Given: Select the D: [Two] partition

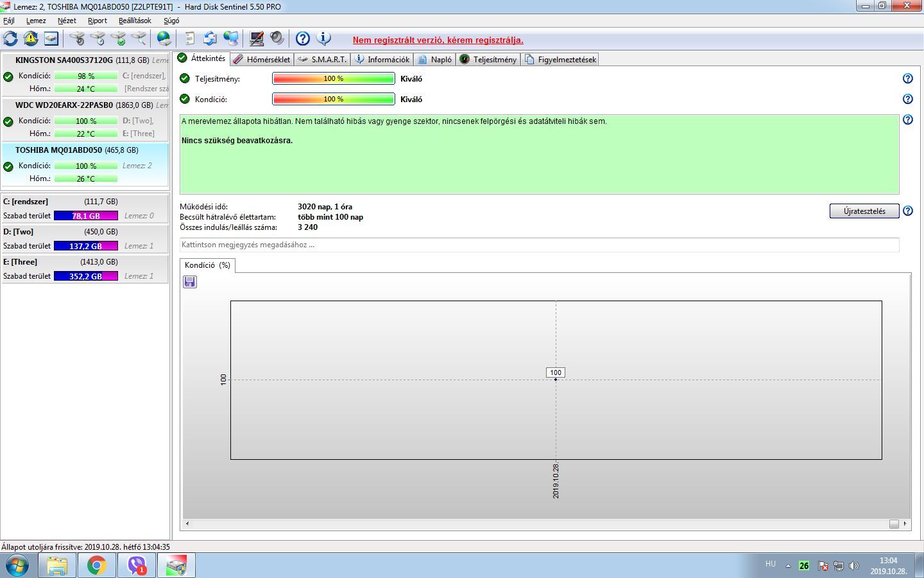Looking at the screenshot, I should (85, 239).
